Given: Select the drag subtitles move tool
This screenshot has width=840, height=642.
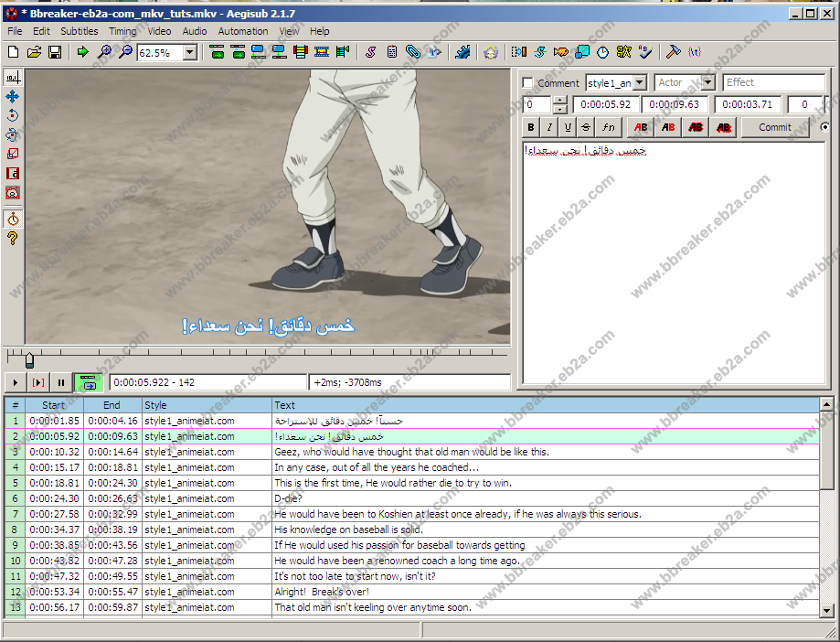Looking at the screenshot, I should (x=12, y=96).
